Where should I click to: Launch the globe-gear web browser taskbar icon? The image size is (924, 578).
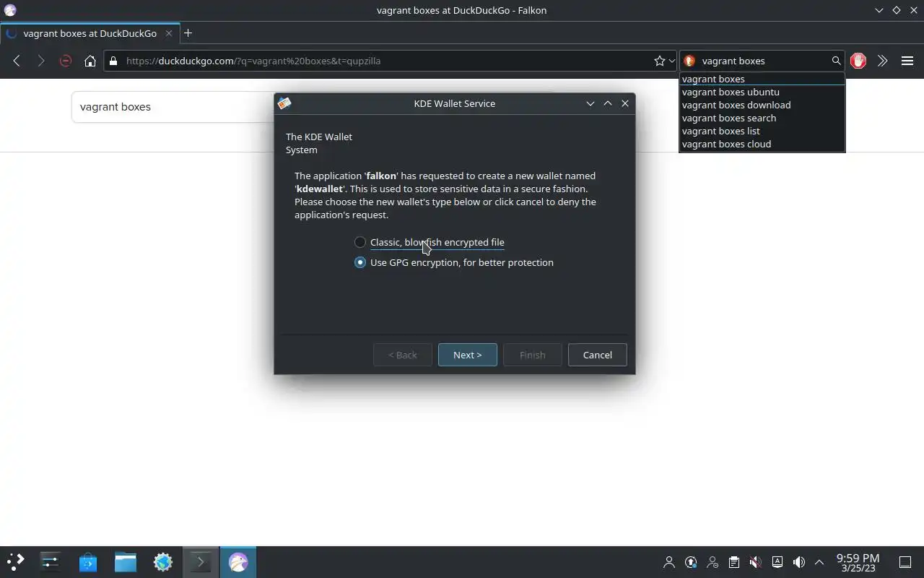point(163,561)
